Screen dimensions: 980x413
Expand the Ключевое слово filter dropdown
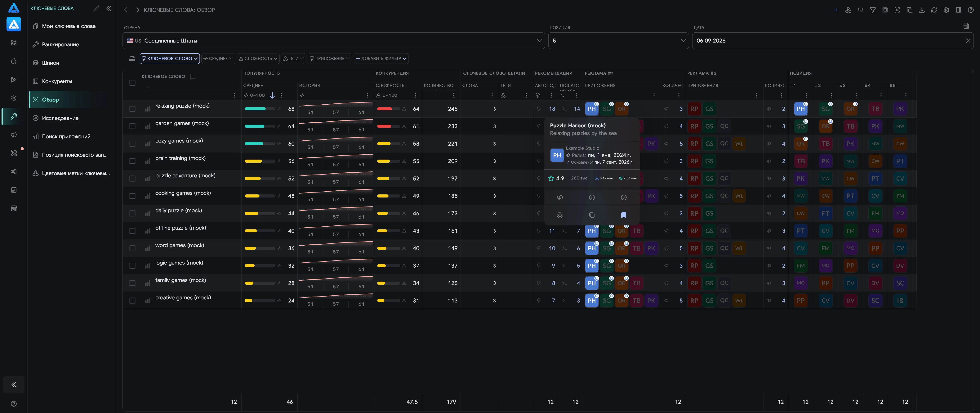click(x=170, y=58)
